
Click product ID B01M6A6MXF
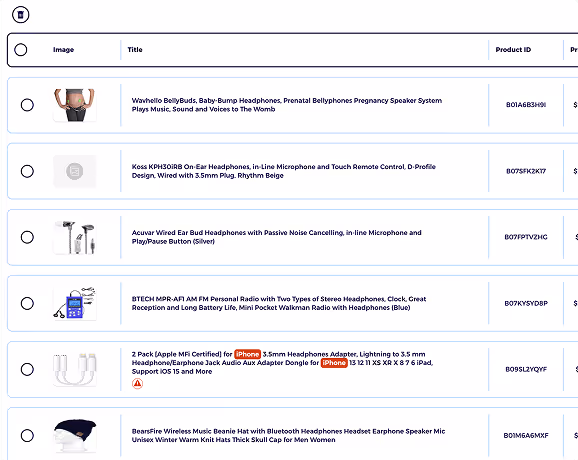pos(526,435)
